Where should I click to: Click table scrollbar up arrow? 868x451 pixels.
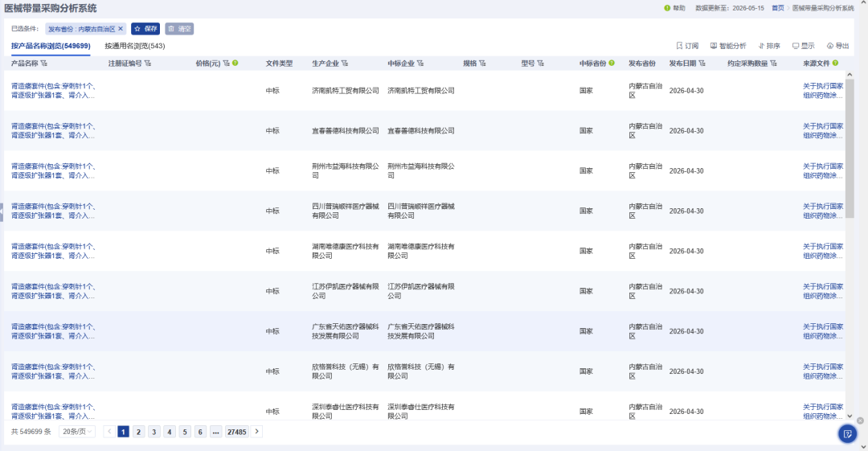(x=850, y=74)
